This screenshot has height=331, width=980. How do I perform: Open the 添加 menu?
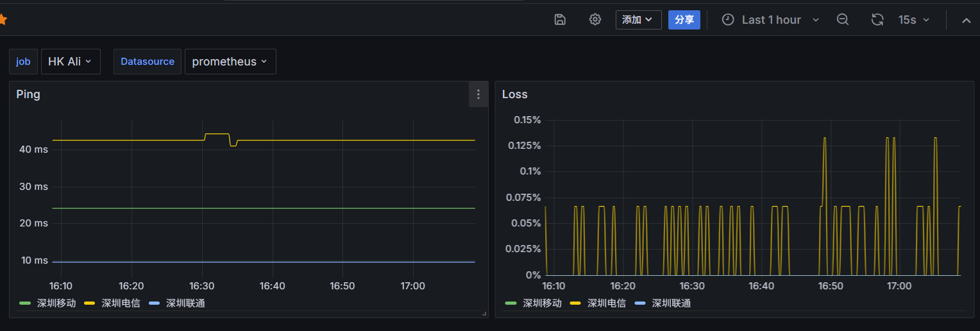638,20
